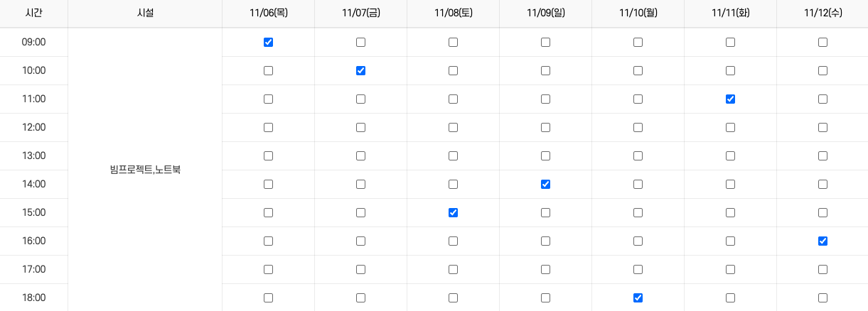Click the 시설 column header
Screen dimensions: 868x311
pyautogui.click(x=144, y=13)
